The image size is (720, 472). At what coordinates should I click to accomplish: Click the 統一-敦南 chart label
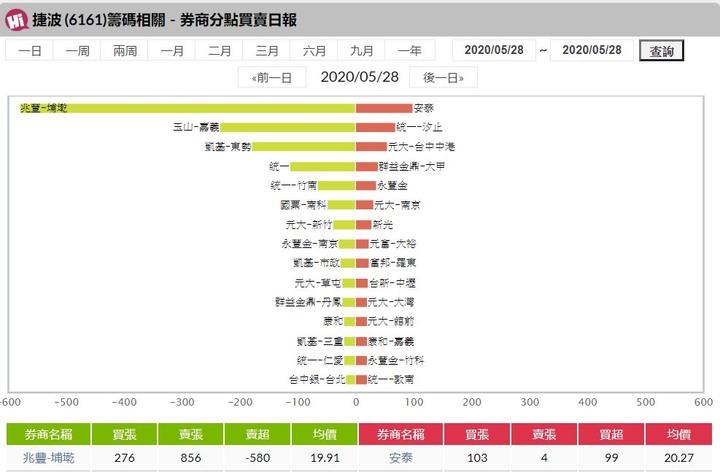tap(391, 379)
